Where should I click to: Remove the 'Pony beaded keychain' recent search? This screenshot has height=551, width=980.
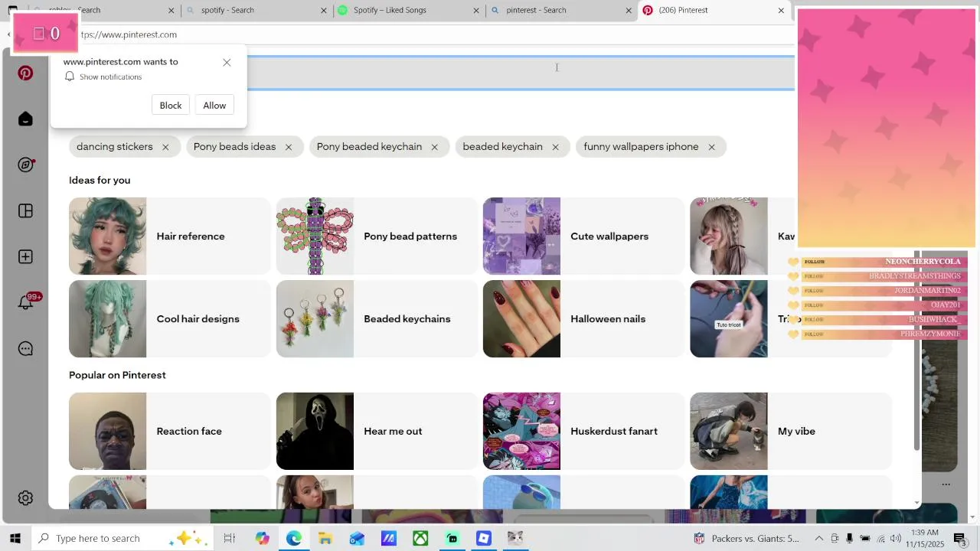click(x=434, y=147)
